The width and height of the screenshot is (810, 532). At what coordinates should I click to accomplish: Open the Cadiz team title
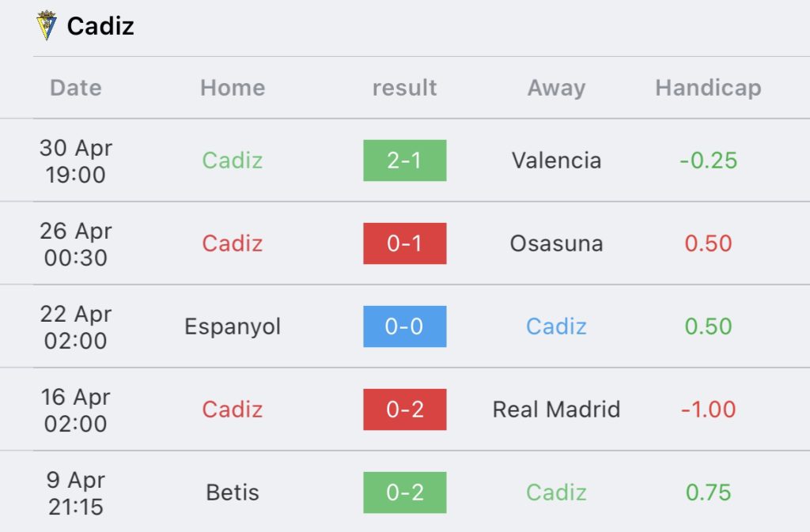pos(100,26)
